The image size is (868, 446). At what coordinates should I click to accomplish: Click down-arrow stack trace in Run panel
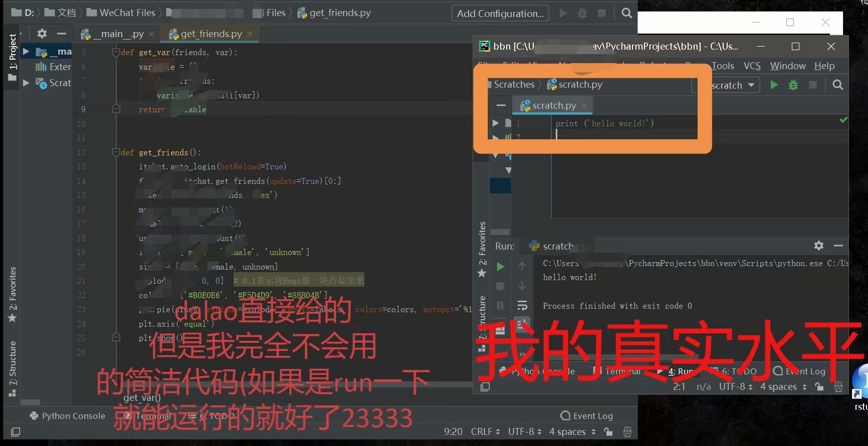coord(522,286)
